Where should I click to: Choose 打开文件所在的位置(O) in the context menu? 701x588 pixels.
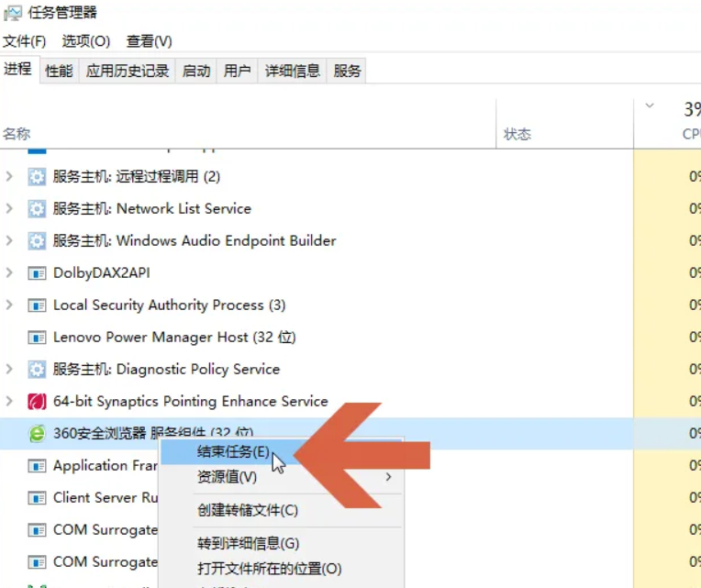click(270, 569)
